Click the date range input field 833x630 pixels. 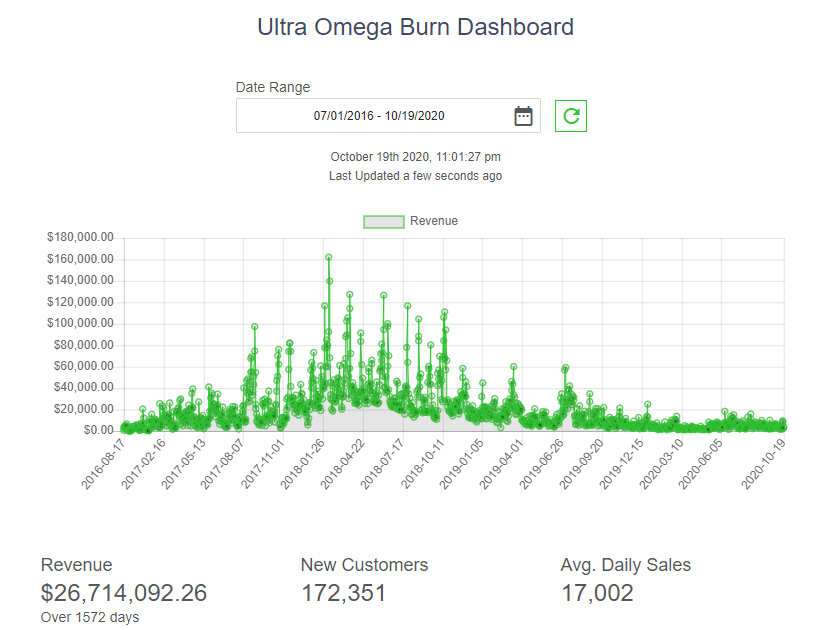tap(379, 116)
